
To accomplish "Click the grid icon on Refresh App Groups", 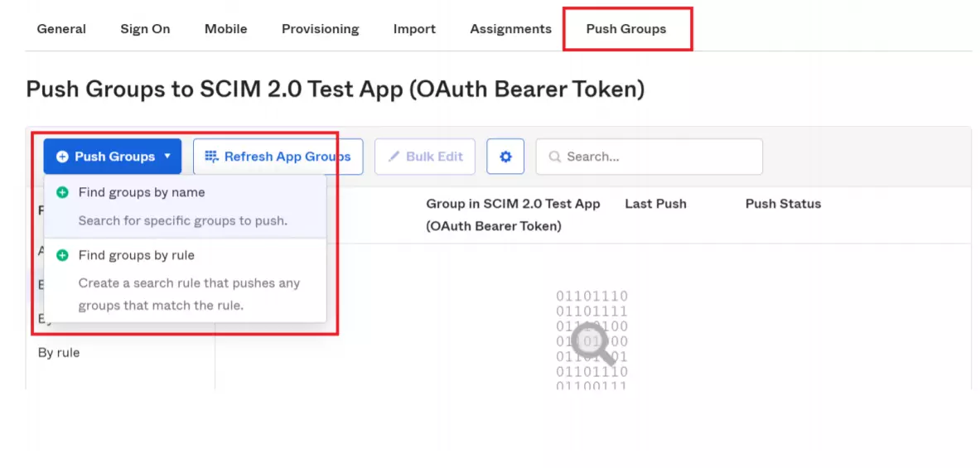I will point(212,157).
